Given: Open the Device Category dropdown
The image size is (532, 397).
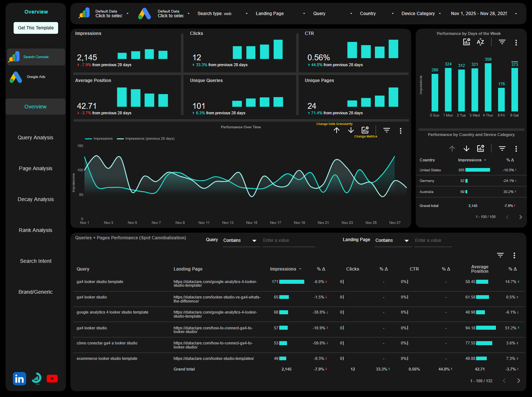Looking at the screenshot, I should pos(419,13).
